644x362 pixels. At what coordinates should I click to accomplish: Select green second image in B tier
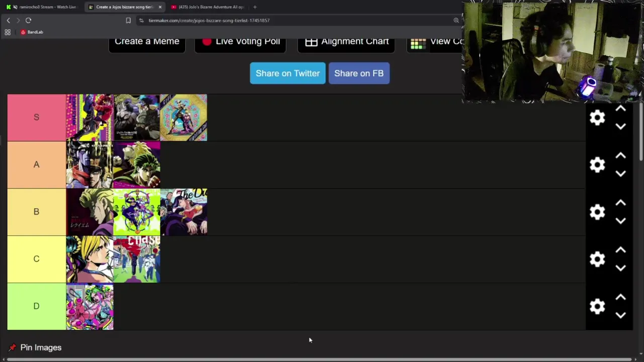tap(137, 212)
